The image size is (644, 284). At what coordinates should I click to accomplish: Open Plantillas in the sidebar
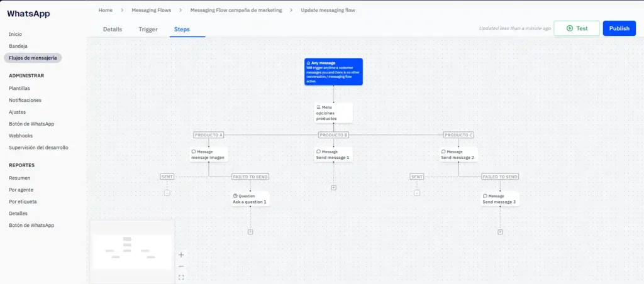click(19, 89)
